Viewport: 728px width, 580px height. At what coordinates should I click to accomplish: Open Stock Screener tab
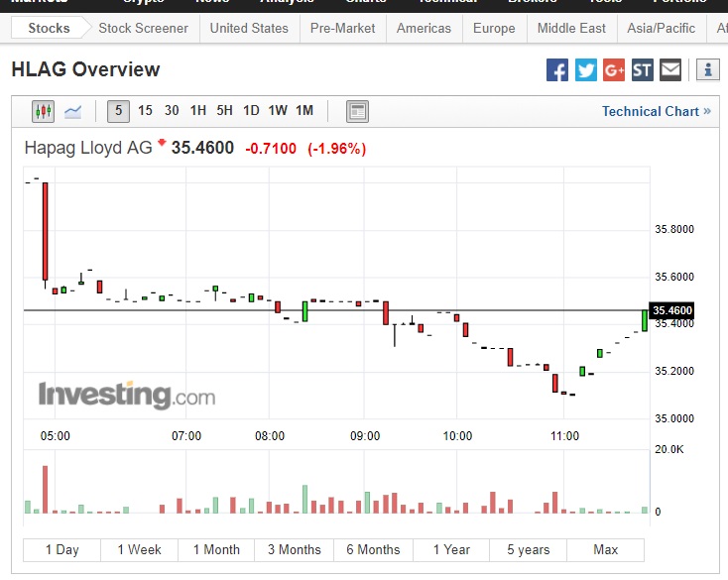click(x=144, y=29)
